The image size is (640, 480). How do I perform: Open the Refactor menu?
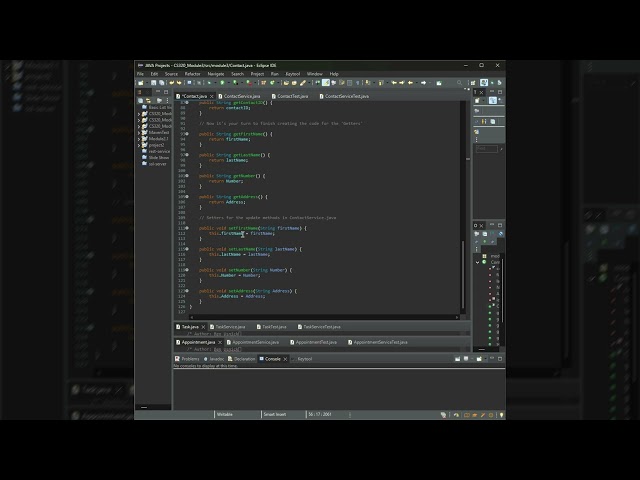coord(192,74)
